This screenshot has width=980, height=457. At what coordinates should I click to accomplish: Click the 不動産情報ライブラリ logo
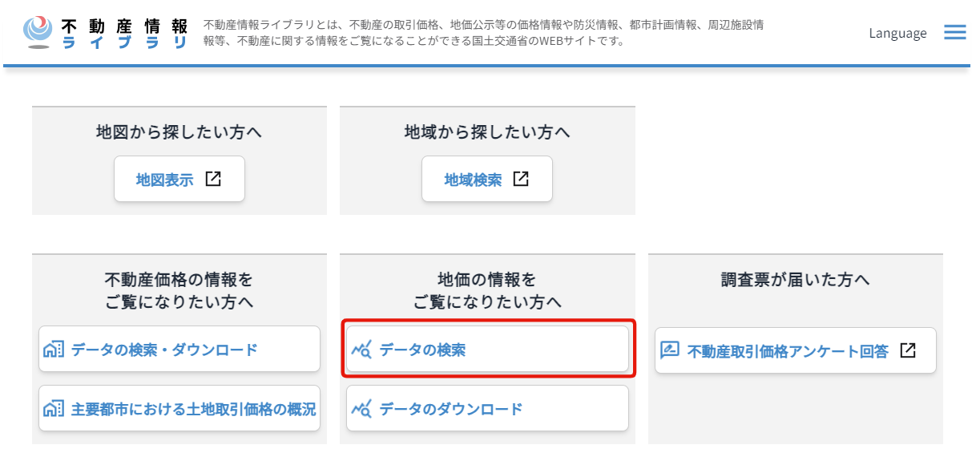pos(106,33)
